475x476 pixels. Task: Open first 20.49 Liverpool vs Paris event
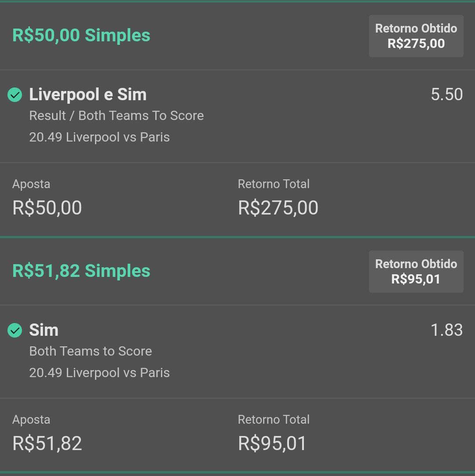[x=99, y=137]
